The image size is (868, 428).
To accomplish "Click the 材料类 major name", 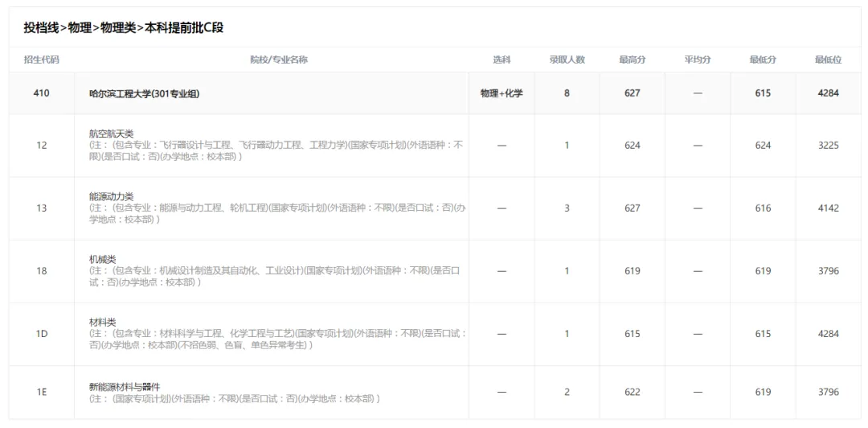I will point(102,322).
